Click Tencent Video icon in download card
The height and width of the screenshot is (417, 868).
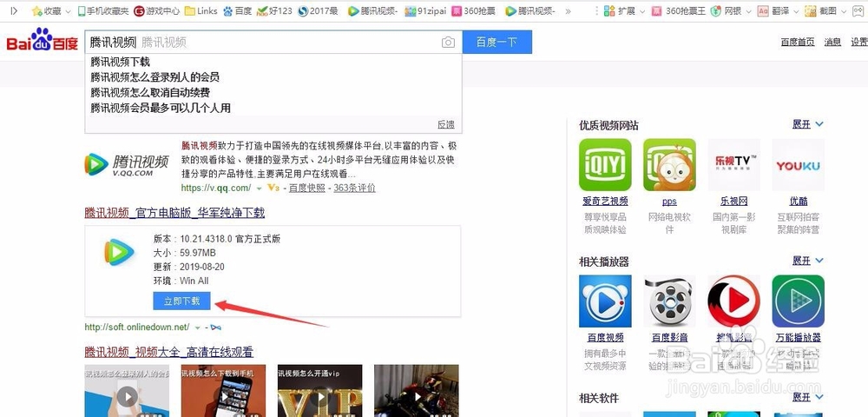tap(119, 252)
